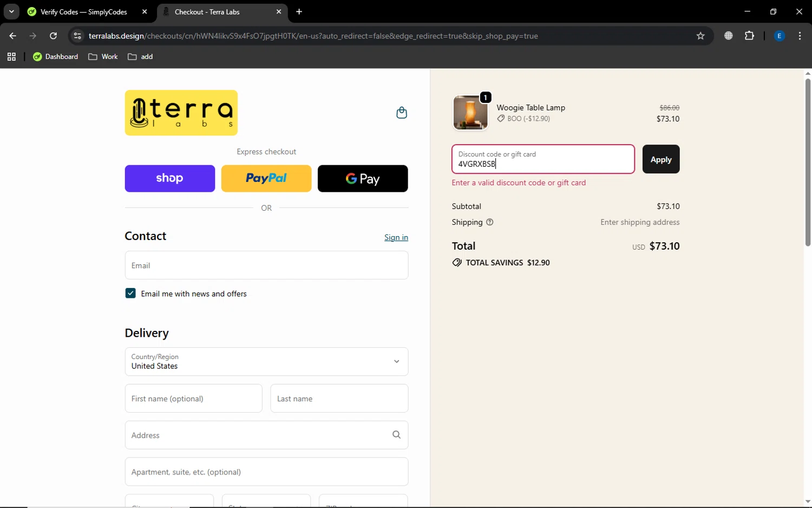Pay with the Shop Pay button
The width and height of the screenshot is (812, 508).
[x=170, y=178]
